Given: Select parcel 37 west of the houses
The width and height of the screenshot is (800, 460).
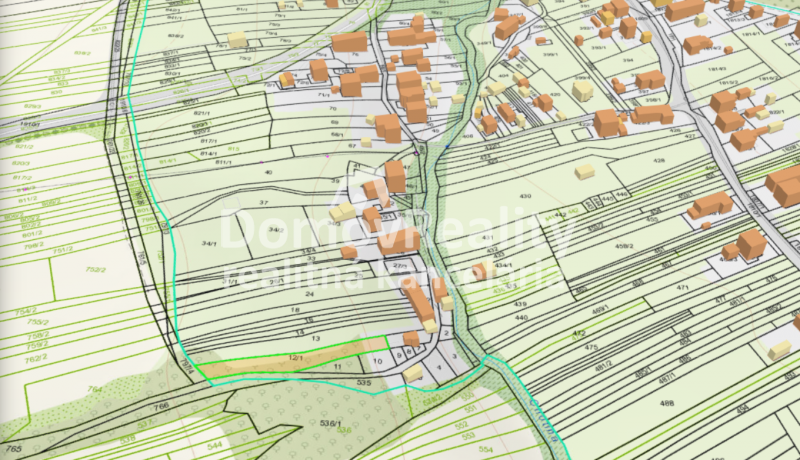Looking at the screenshot, I should click(x=264, y=203).
